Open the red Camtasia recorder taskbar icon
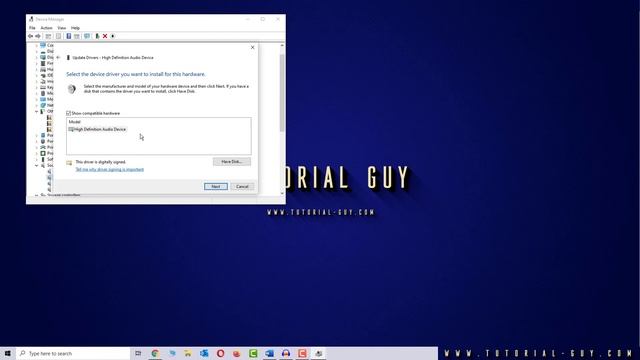Screen dimensions: 640x360 click(x=302, y=353)
